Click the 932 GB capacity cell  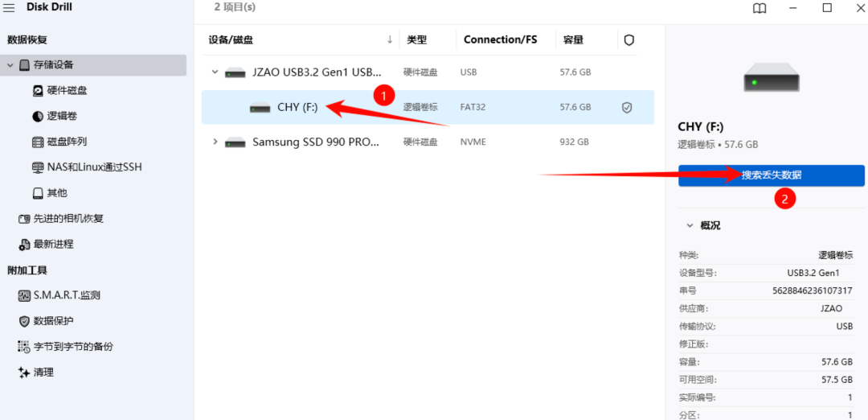[x=574, y=142]
